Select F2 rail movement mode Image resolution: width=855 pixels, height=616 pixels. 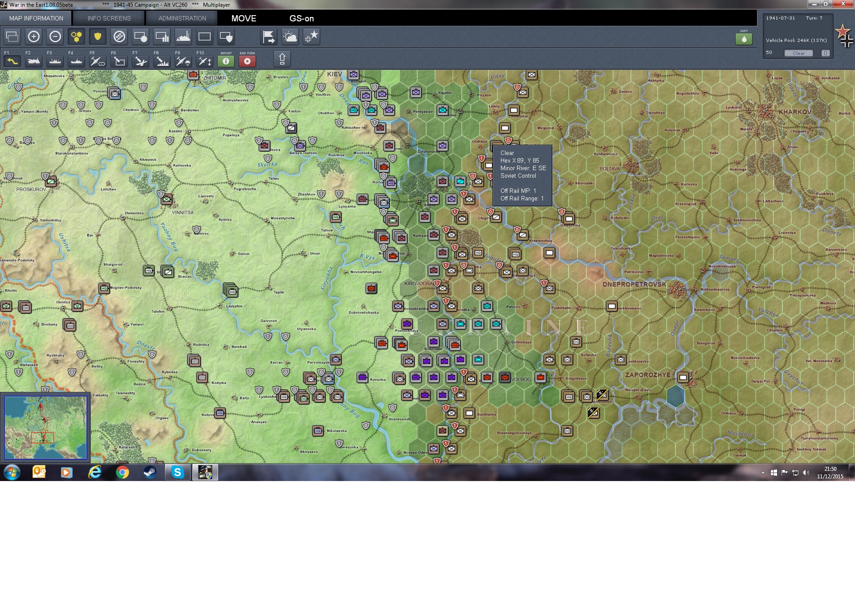pyautogui.click(x=34, y=61)
